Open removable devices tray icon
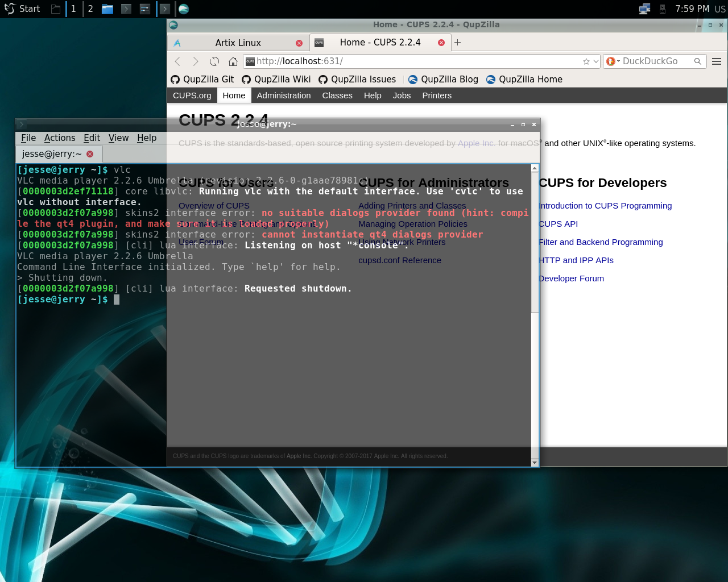 (x=663, y=9)
